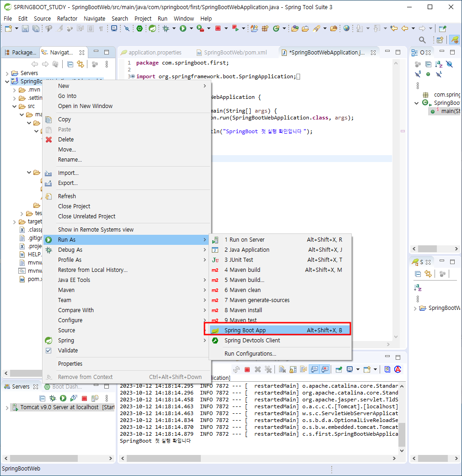Click the red console Terminate icon
This screenshot has width=462, height=476.
coord(247,369)
